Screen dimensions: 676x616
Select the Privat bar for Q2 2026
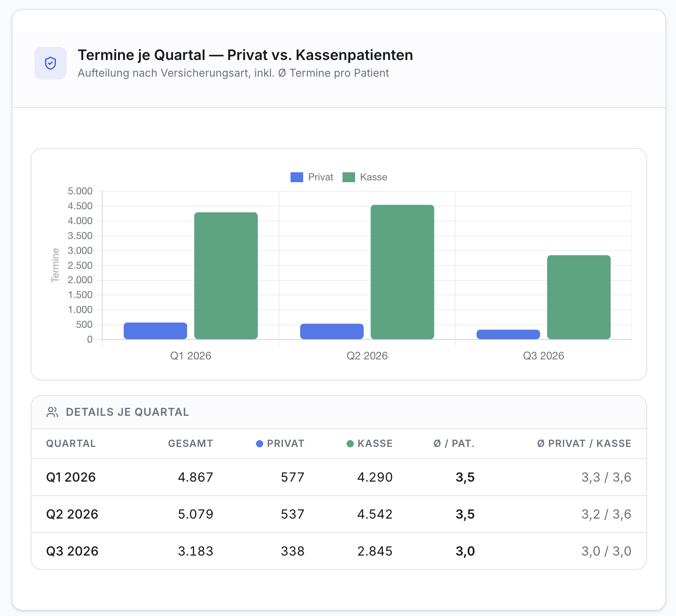click(332, 331)
